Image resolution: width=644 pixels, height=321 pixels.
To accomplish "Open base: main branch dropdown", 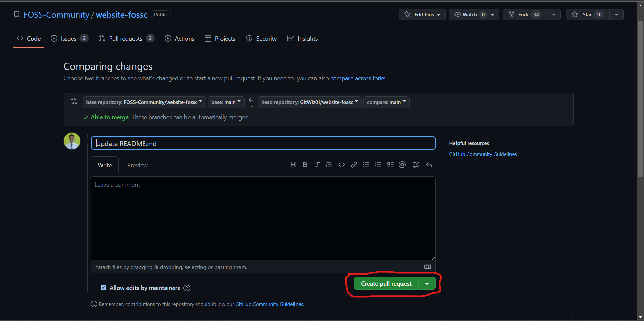I will [x=226, y=102].
